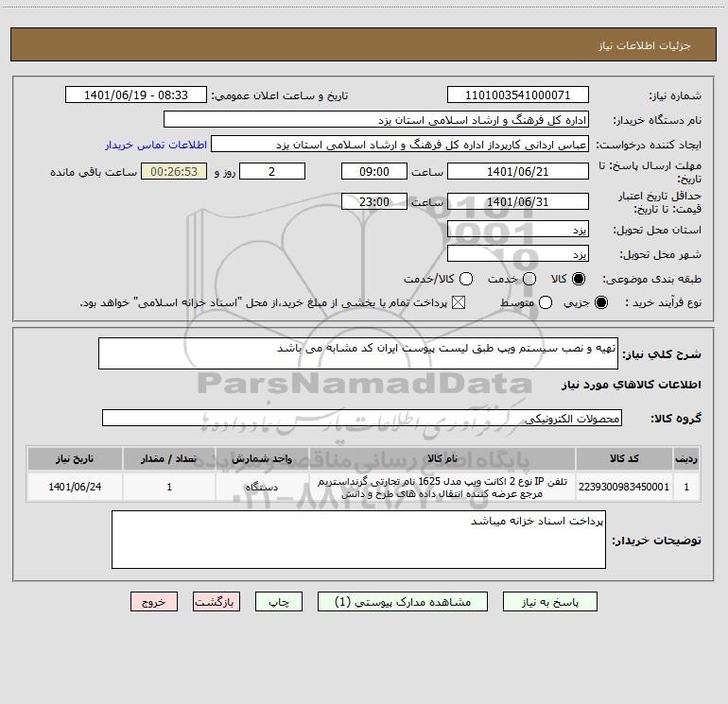Screen dimensions: 728x704
Task: Click the استان محل تحویل field
Action: click(x=518, y=229)
